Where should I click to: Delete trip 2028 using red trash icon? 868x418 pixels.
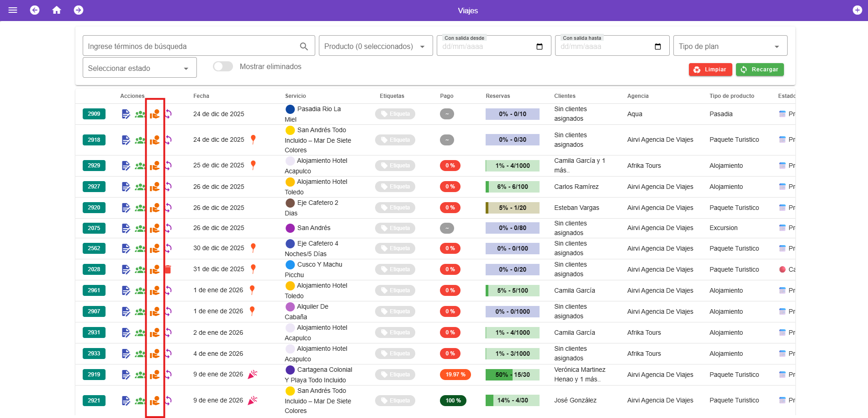(x=168, y=269)
